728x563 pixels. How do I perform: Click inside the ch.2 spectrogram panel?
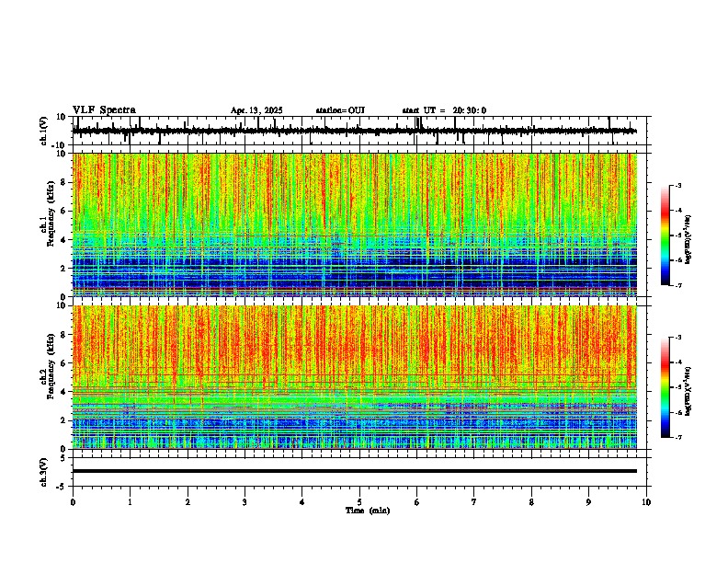tap(354, 377)
